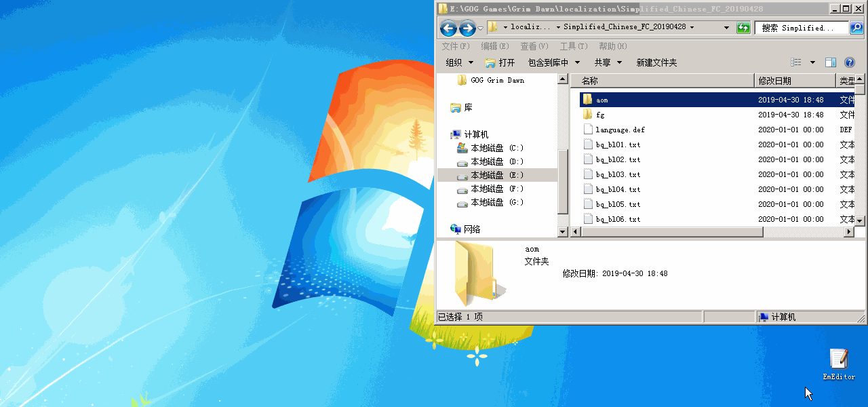
Task: Open the 组织 dropdown on the toolbar
Action: click(460, 62)
